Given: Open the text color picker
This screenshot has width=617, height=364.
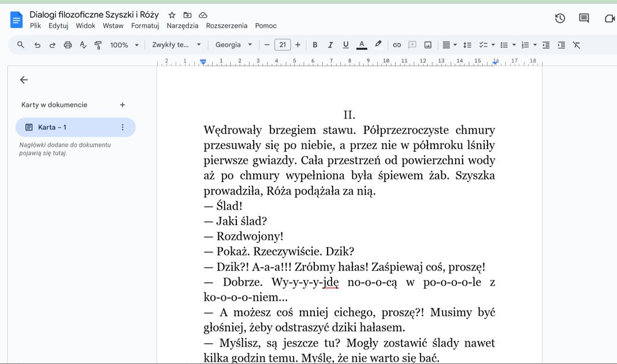Looking at the screenshot, I should tap(362, 45).
